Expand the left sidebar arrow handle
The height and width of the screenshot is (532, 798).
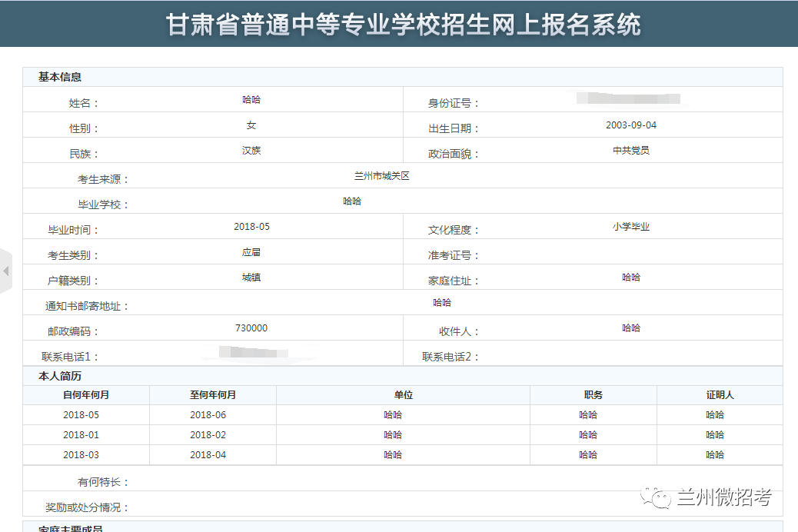[x=5, y=271]
